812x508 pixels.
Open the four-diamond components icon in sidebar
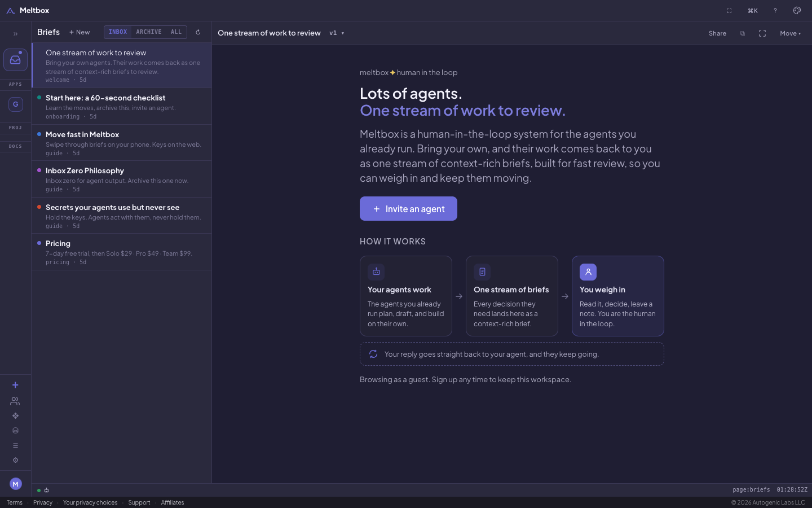pyautogui.click(x=15, y=416)
